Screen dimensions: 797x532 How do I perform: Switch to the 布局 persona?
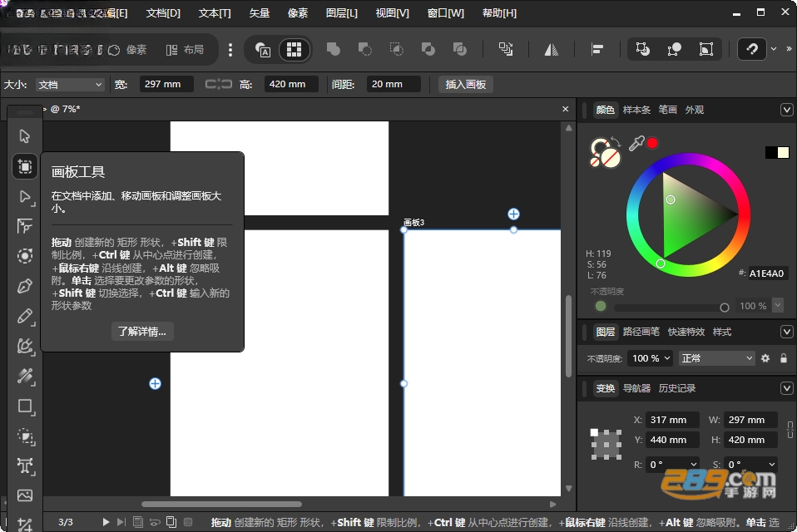click(x=185, y=50)
